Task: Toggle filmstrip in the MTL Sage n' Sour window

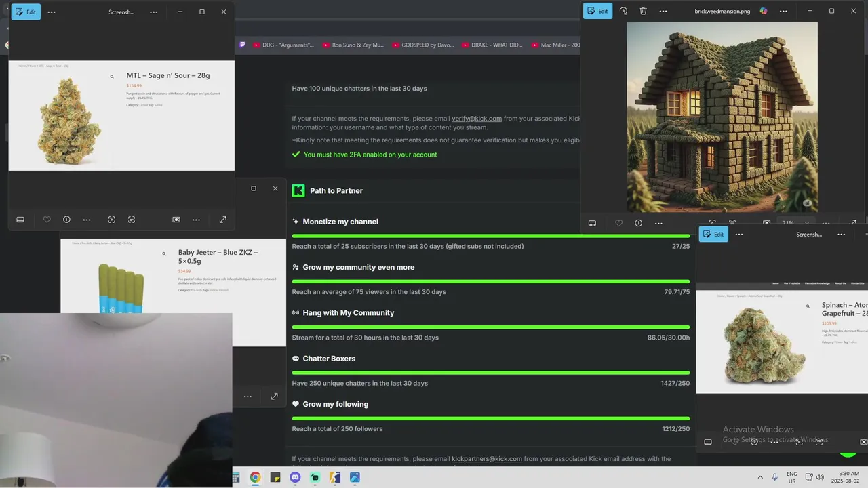Action: 20,220
